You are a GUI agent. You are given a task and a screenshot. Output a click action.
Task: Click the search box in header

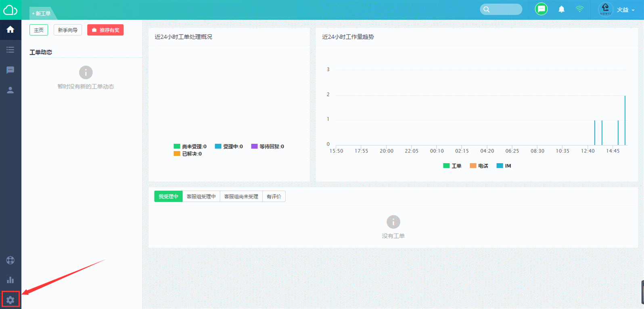pyautogui.click(x=501, y=9)
